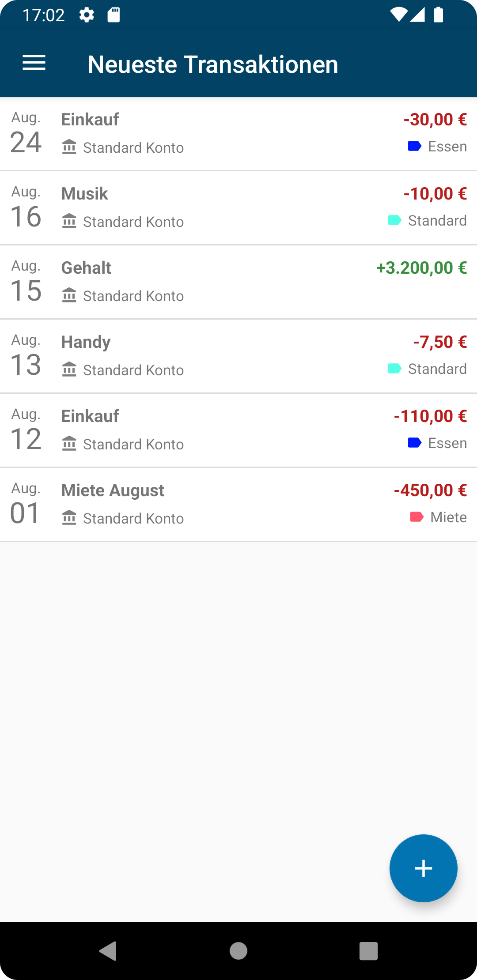The width and height of the screenshot is (477, 980).
Task: Tap the teal Standard tag on Musik
Action: 394,220
